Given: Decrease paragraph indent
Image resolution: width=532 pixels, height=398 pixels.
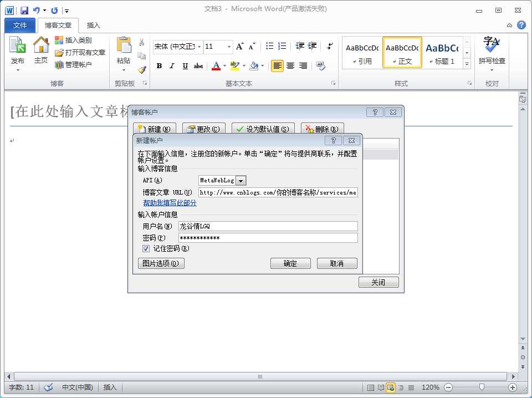Looking at the screenshot, I should pyautogui.click(x=300, y=46).
